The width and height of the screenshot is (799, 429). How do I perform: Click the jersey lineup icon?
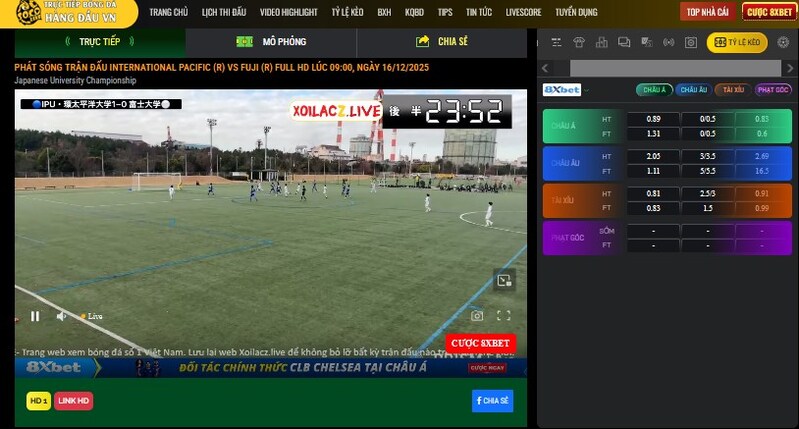[581, 43]
